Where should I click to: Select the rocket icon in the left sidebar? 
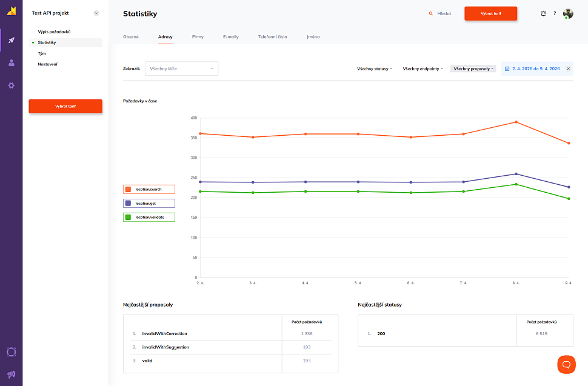pyautogui.click(x=11, y=40)
